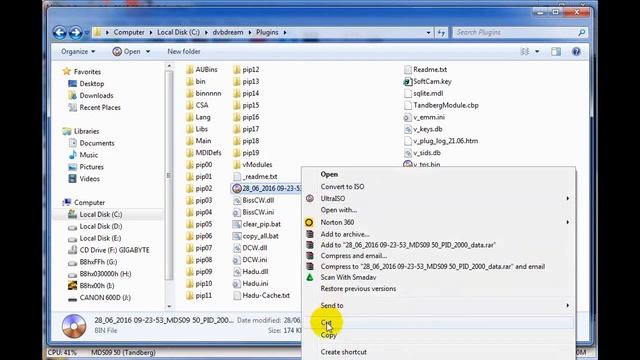
Task: Open Favorites star in navigation pane
Action: [67, 71]
